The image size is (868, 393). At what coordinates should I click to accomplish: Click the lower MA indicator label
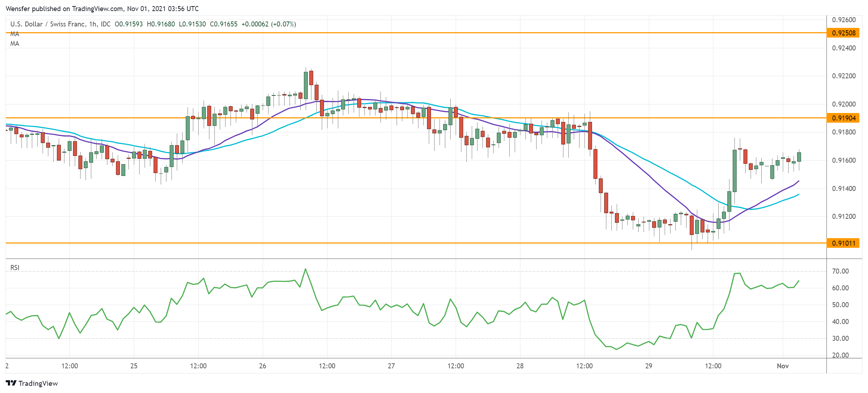(x=15, y=44)
